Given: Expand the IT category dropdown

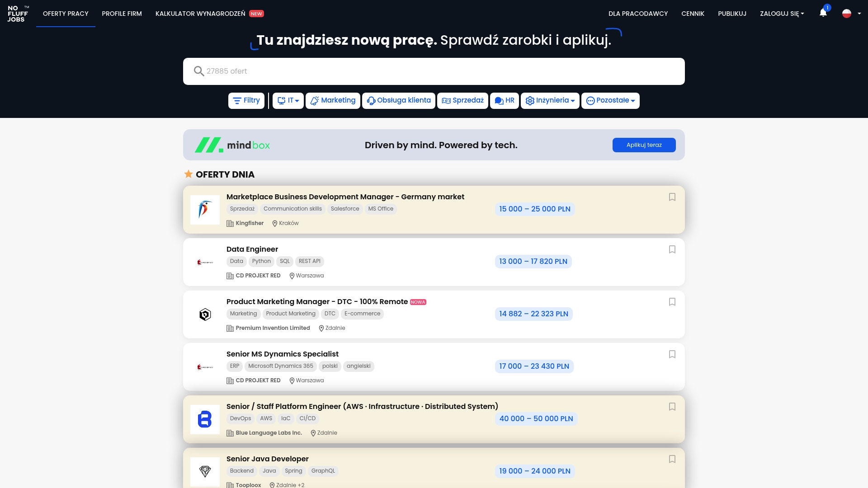Looking at the screenshot, I should 288,101.
